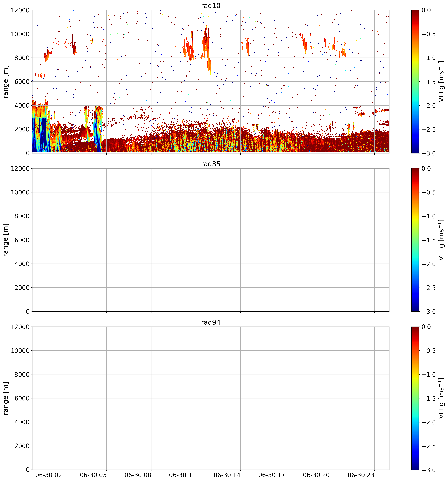Click the x-axis tick label 06-30 02
448x481 pixels.
point(49,475)
